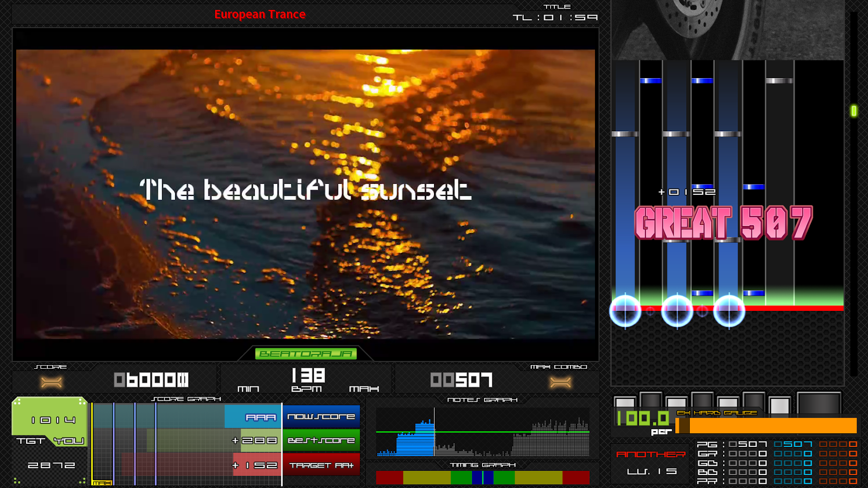Click the green BEATORAJA badge under the video

pyautogui.click(x=306, y=354)
